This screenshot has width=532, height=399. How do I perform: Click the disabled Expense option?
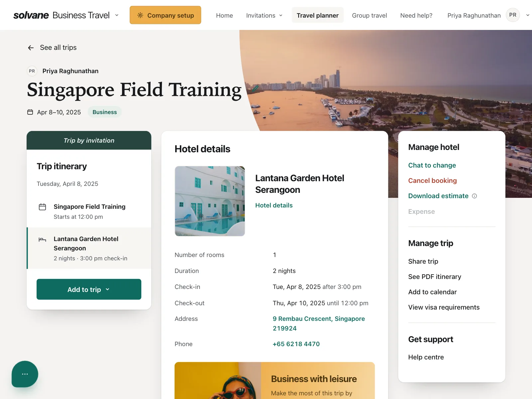click(x=421, y=211)
